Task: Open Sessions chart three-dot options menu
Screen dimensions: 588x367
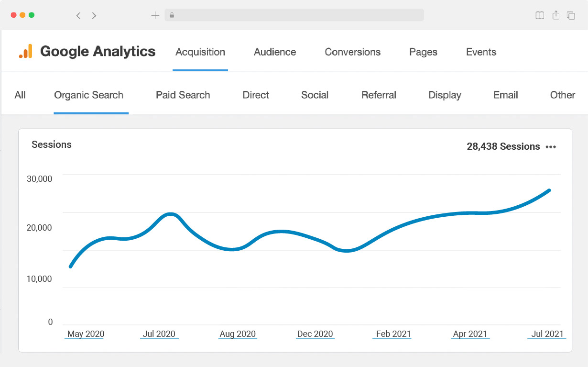Action: (551, 147)
